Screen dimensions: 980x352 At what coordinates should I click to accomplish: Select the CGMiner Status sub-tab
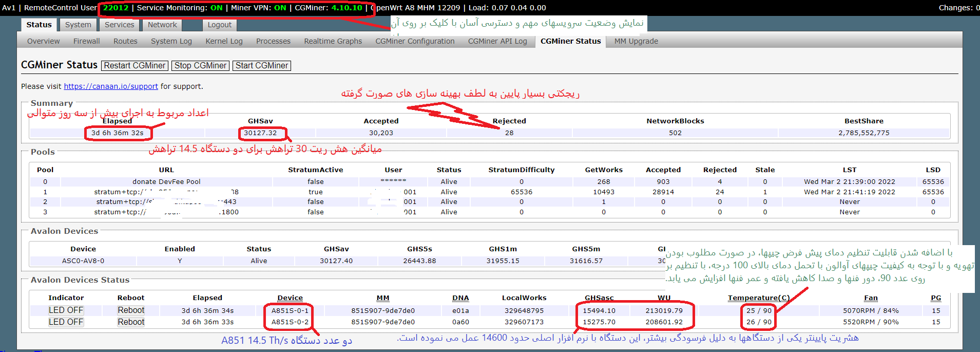point(570,41)
